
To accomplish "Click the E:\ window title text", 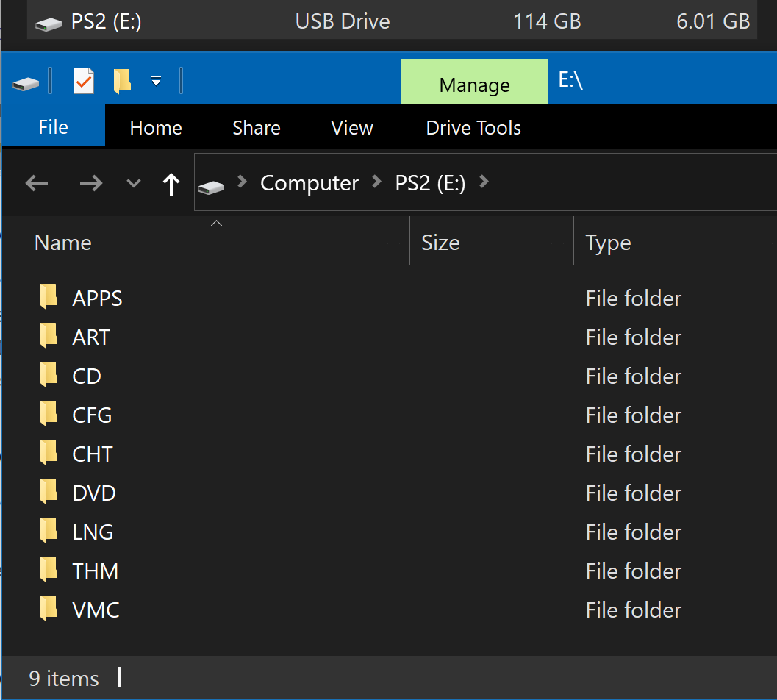I will coord(570,80).
